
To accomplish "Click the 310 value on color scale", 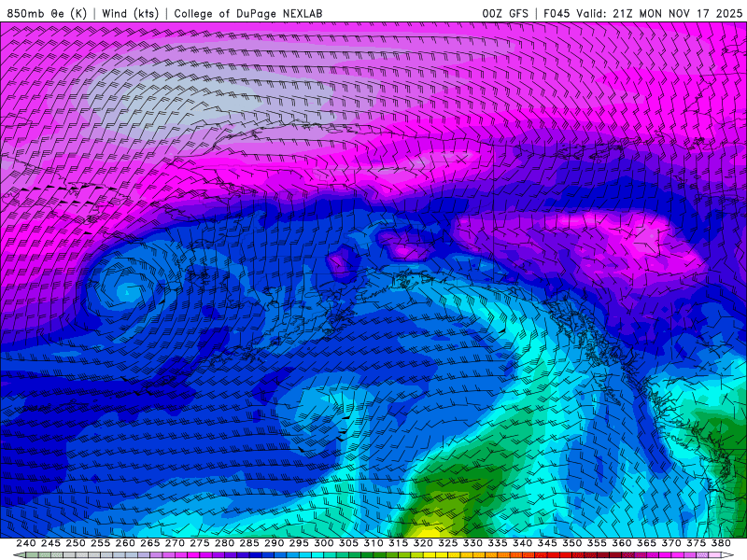I will (373, 543).
